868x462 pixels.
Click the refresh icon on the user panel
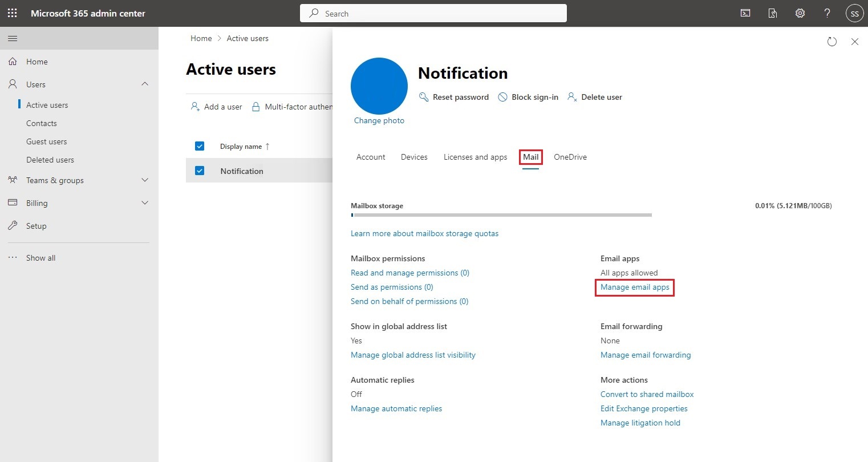point(832,41)
